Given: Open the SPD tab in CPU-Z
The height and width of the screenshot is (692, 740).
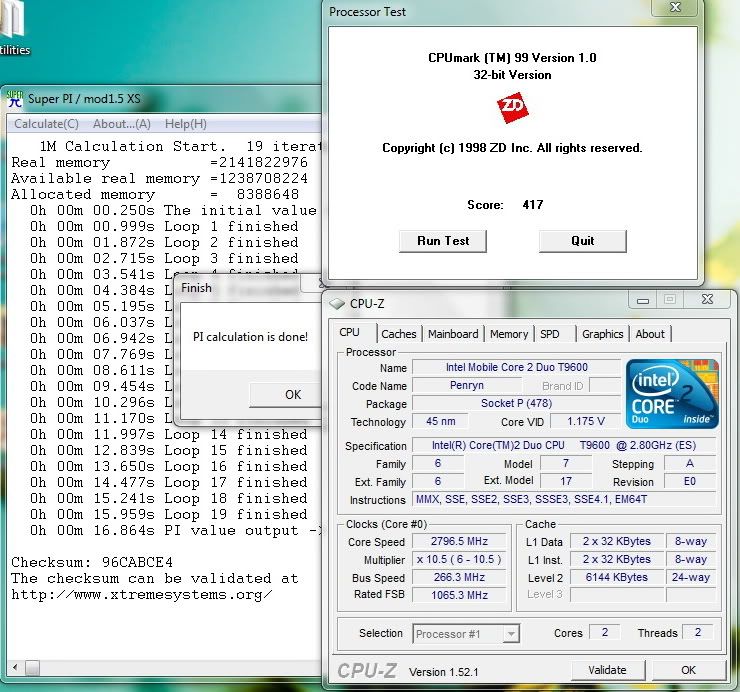Looking at the screenshot, I should coord(550,334).
